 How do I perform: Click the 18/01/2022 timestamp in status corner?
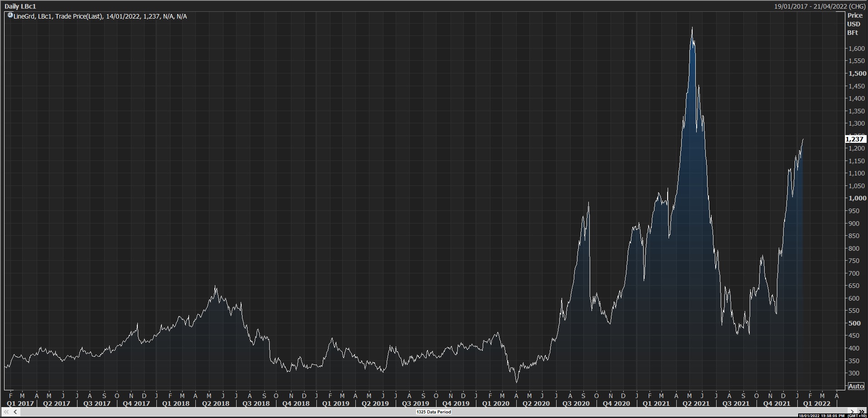[821, 415]
